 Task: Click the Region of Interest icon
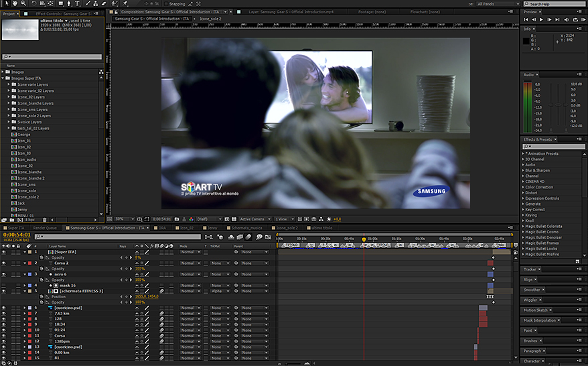[227, 219]
